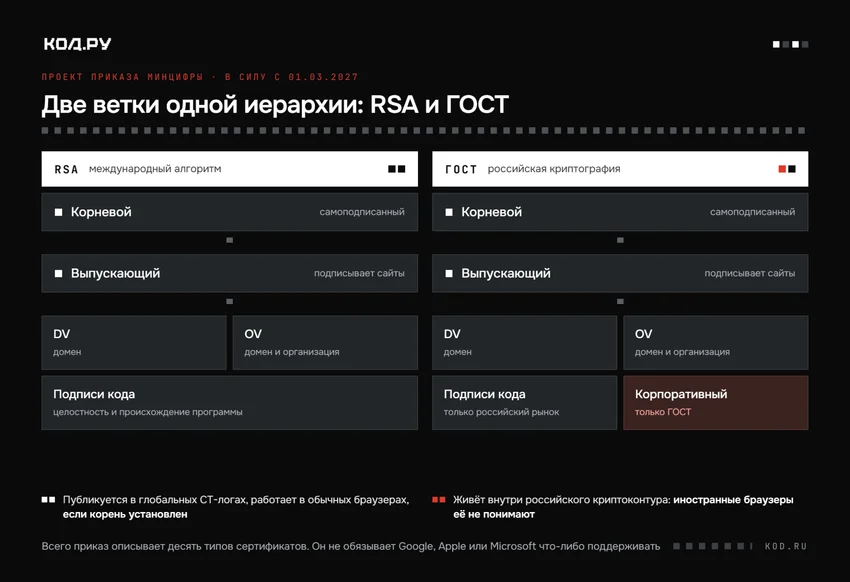Open the ГОСТ Выпускающий certificate block
Viewport: 850px width, 582px height.
620,274
